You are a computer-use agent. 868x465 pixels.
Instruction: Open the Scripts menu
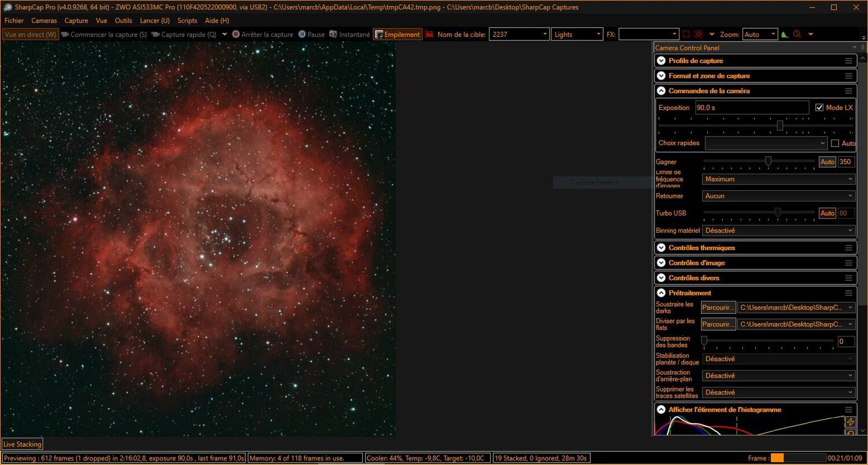point(187,21)
